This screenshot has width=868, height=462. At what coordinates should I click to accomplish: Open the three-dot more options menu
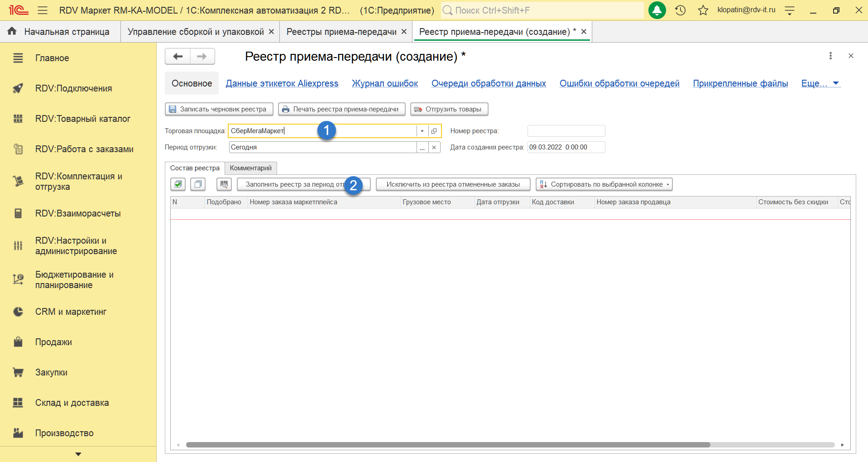(x=830, y=56)
